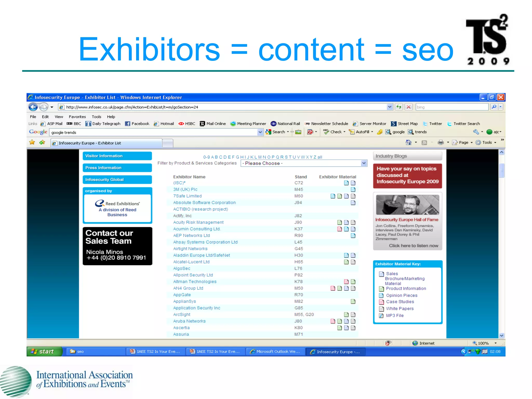532x399 pixels.
Task: Open the View menu
Action: 59,117
